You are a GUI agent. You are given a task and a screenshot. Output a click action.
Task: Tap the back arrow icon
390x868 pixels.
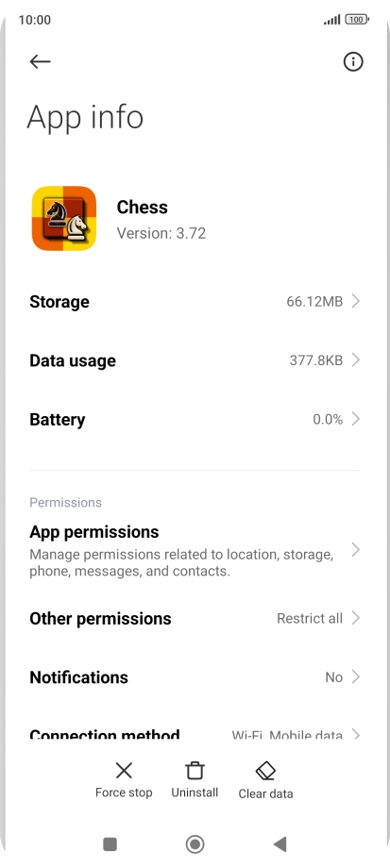40,61
